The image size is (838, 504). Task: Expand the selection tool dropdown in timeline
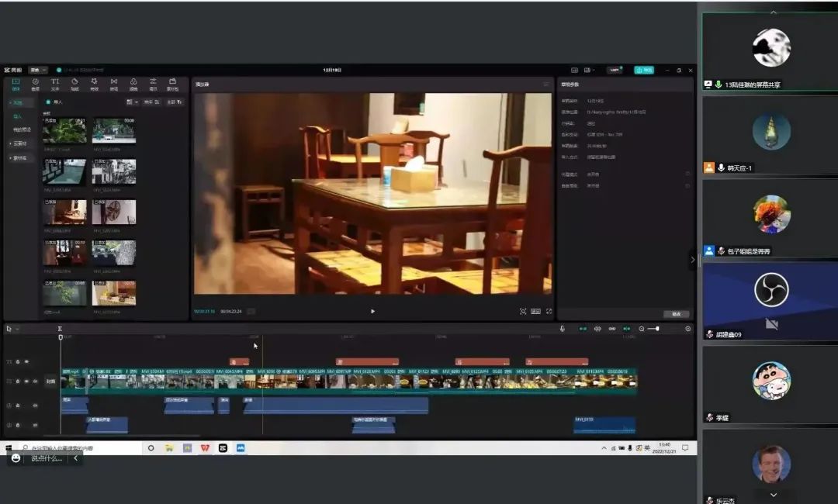(x=17, y=329)
